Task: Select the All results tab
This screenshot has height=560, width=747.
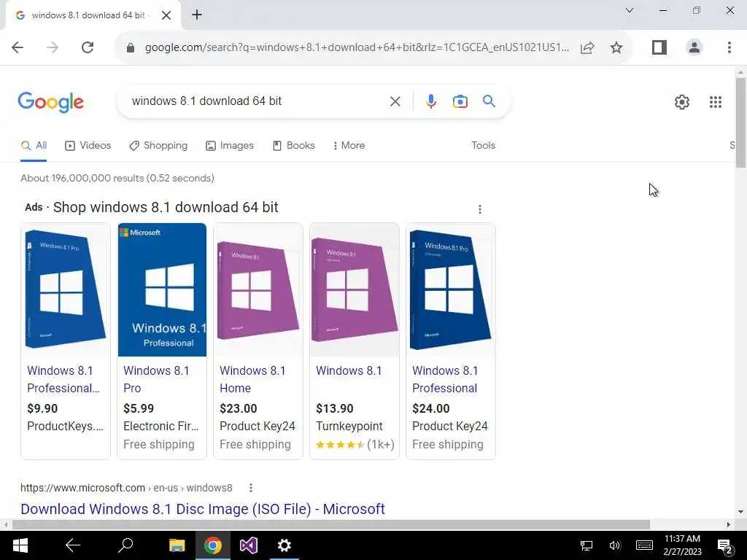Action: tap(34, 146)
